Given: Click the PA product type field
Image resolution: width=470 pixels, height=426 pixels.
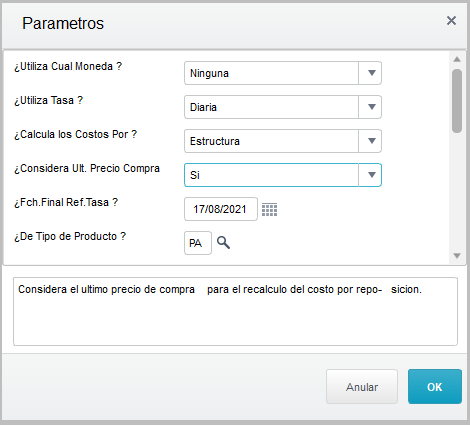Looking at the screenshot, I should (198, 243).
